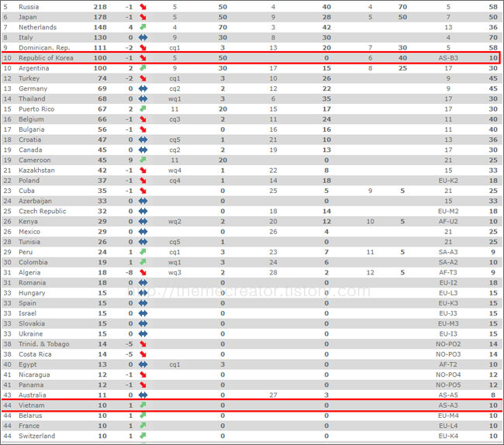Click the green up arrow in Netherlands row
This screenshot has width=504, height=445.
(143, 27)
